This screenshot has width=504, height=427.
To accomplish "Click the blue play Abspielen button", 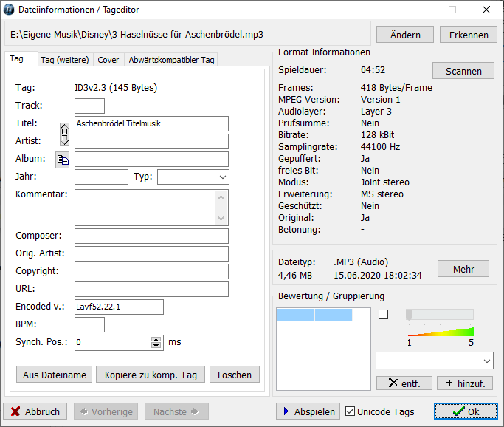I will coord(308,411).
